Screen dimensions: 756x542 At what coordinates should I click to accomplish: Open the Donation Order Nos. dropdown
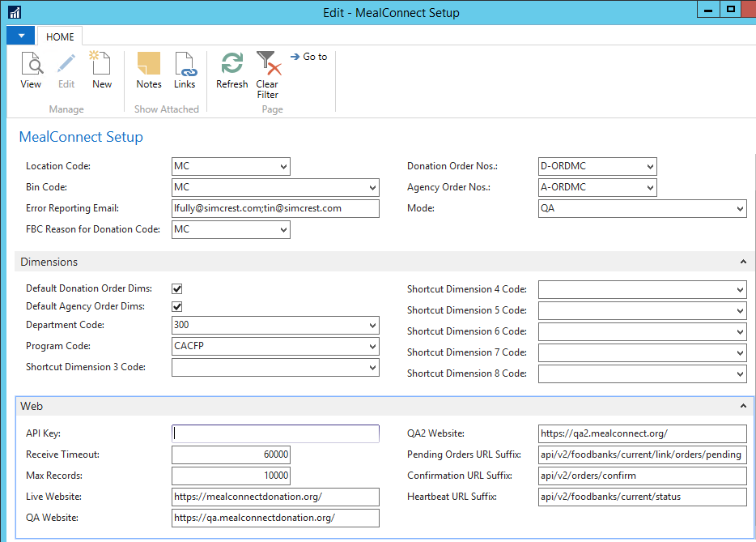pyautogui.click(x=650, y=167)
